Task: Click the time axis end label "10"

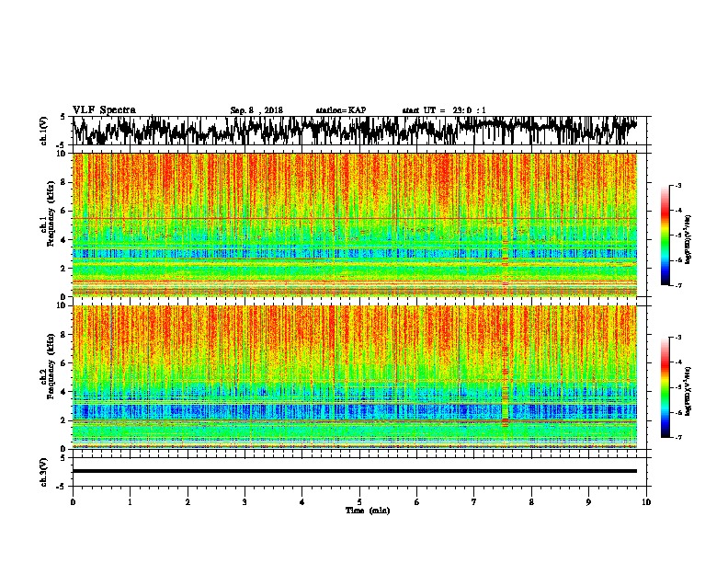Action: pyautogui.click(x=646, y=502)
